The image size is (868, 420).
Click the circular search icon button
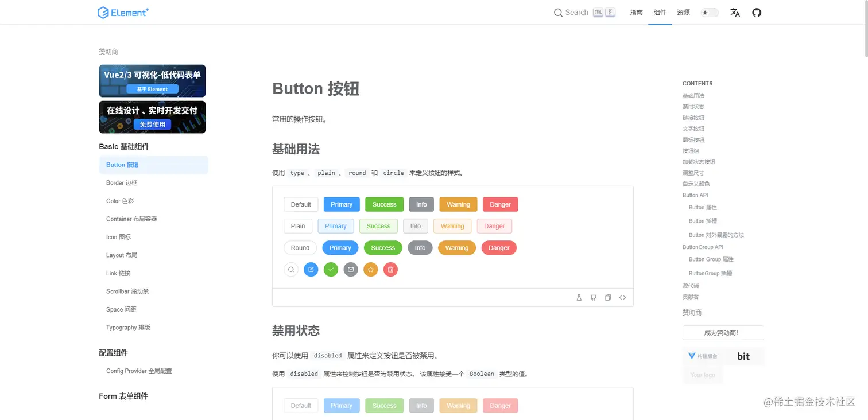(291, 269)
